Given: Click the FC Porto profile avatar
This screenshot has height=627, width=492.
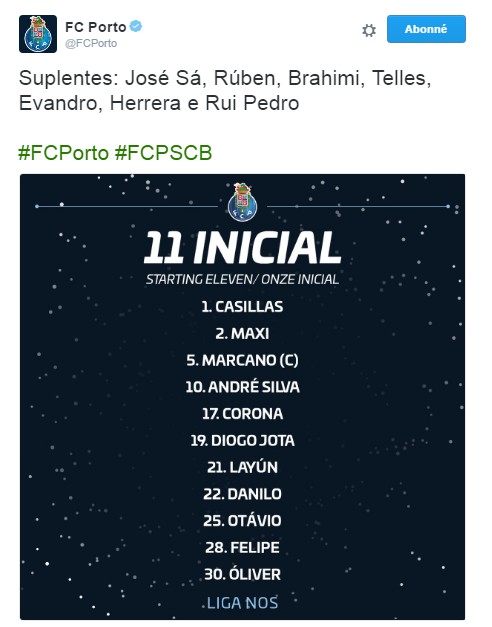Looking at the screenshot, I should tap(38, 34).
